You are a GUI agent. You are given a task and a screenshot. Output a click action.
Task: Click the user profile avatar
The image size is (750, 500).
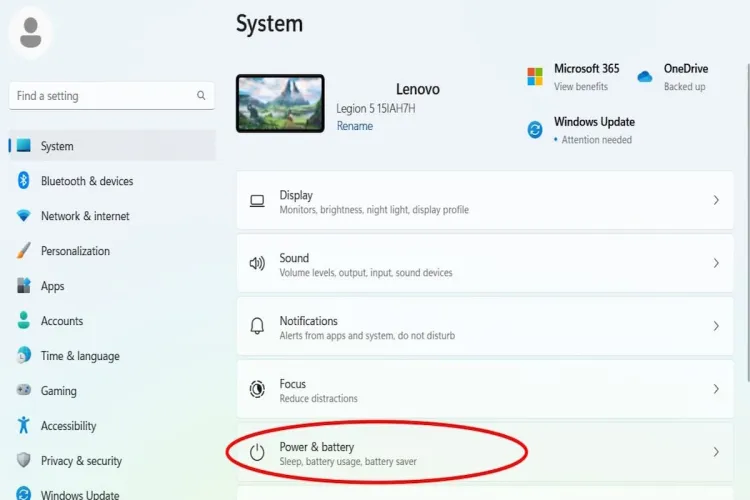pos(31,33)
